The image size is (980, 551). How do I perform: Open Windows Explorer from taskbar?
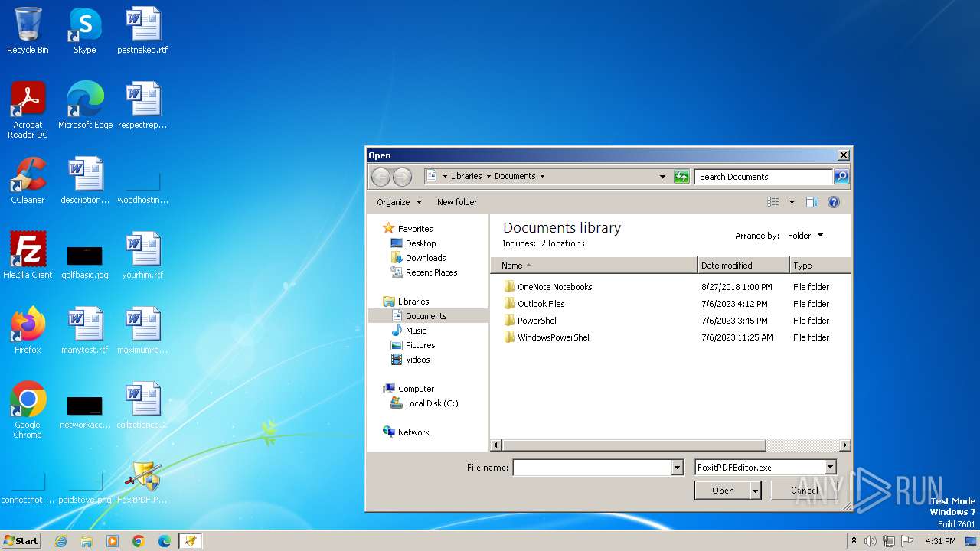(87, 541)
